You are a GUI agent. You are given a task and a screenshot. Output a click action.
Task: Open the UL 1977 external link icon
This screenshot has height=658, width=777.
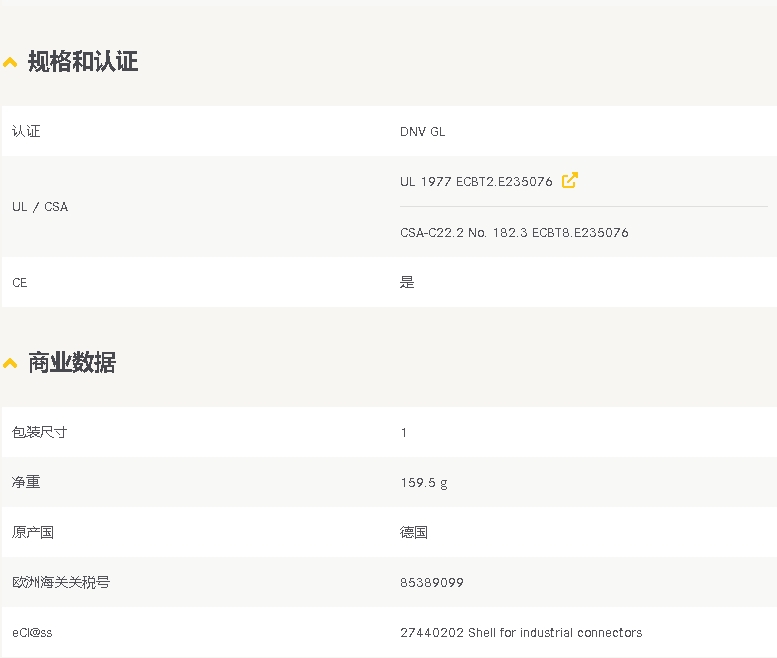pyautogui.click(x=570, y=180)
